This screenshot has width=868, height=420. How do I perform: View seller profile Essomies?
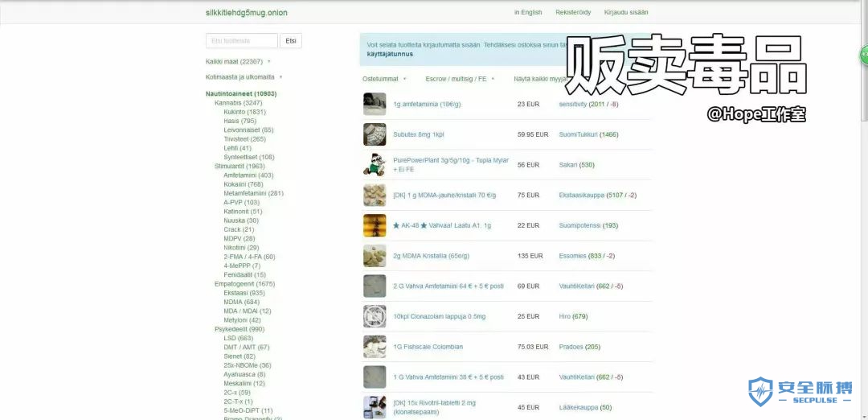572,256
